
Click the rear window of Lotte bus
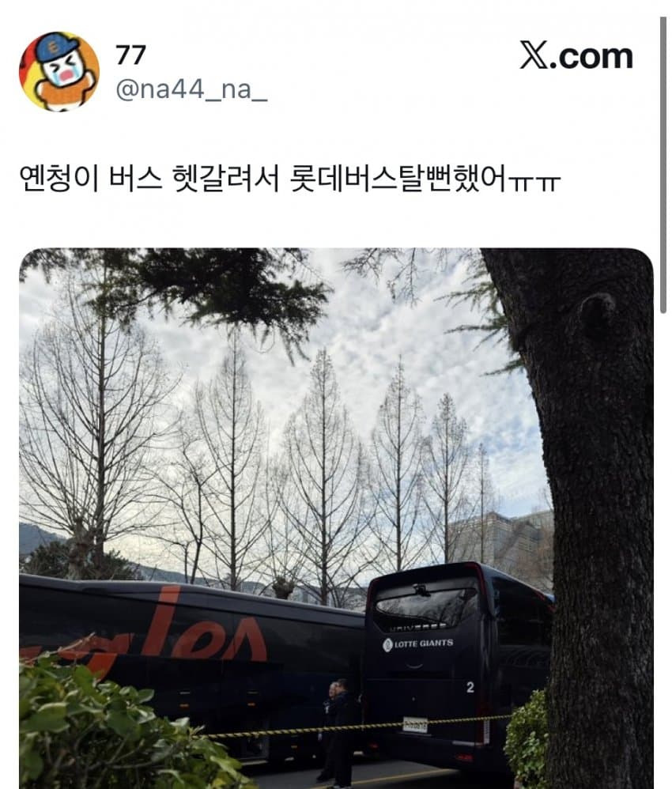[x=425, y=606]
